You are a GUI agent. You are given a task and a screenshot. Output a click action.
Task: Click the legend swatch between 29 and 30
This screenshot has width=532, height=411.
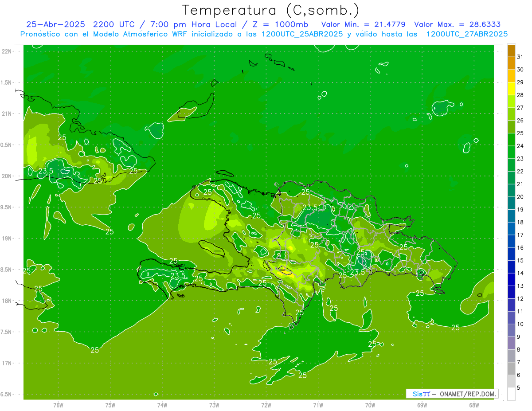[x=511, y=76]
